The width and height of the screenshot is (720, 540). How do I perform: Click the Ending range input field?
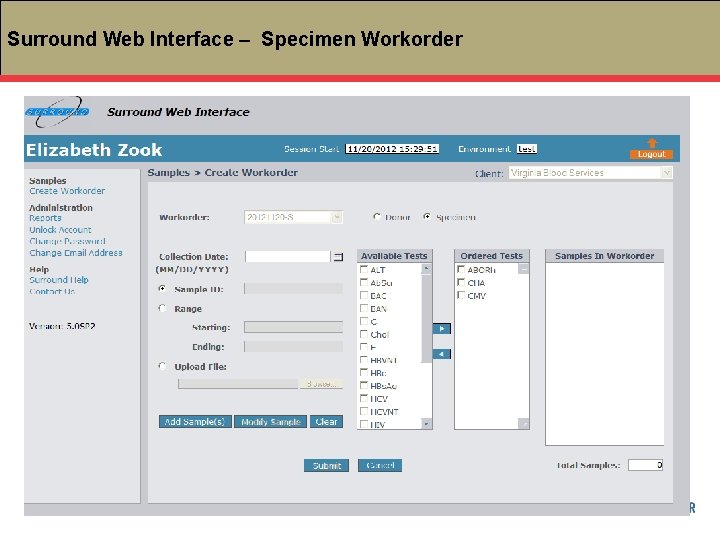293,346
